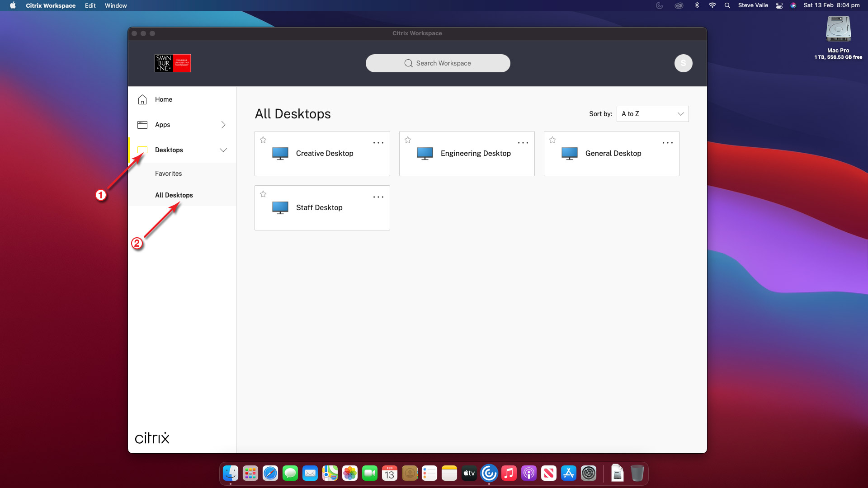Expand the Apps section chevron
This screenshot has width=868, height=488.
223,125
